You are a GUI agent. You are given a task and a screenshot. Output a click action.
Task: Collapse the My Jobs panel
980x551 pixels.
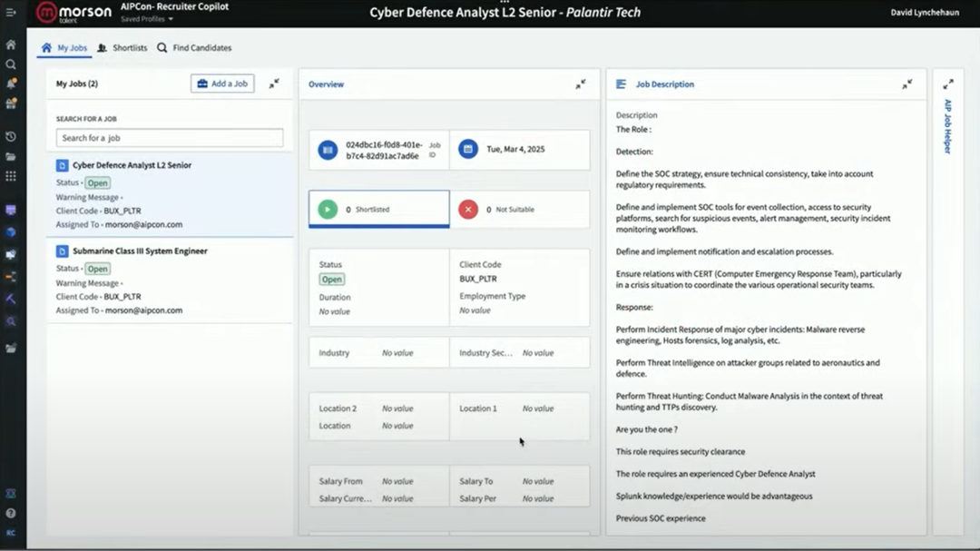point(274,84)
